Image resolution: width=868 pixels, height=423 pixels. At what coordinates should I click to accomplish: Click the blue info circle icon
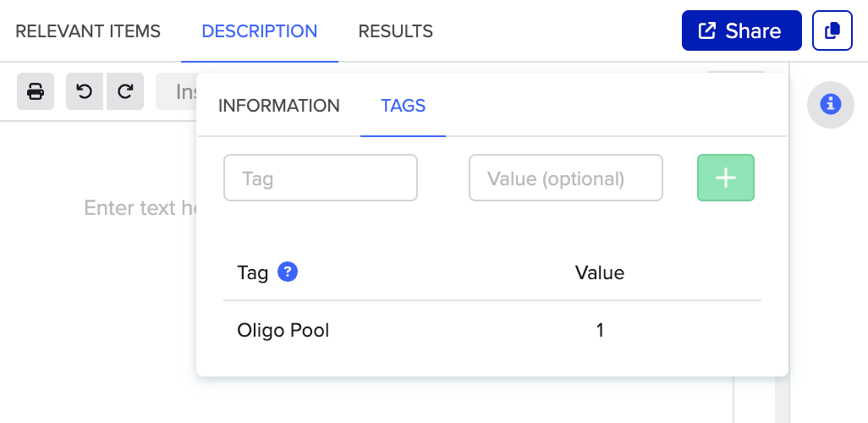pos(831,104)
